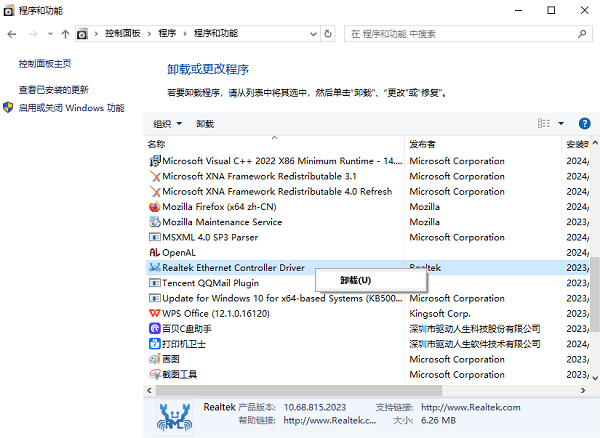600x438 pixels.
Task: Open 控制面板主页 link
Action: (x=45, y=64)
